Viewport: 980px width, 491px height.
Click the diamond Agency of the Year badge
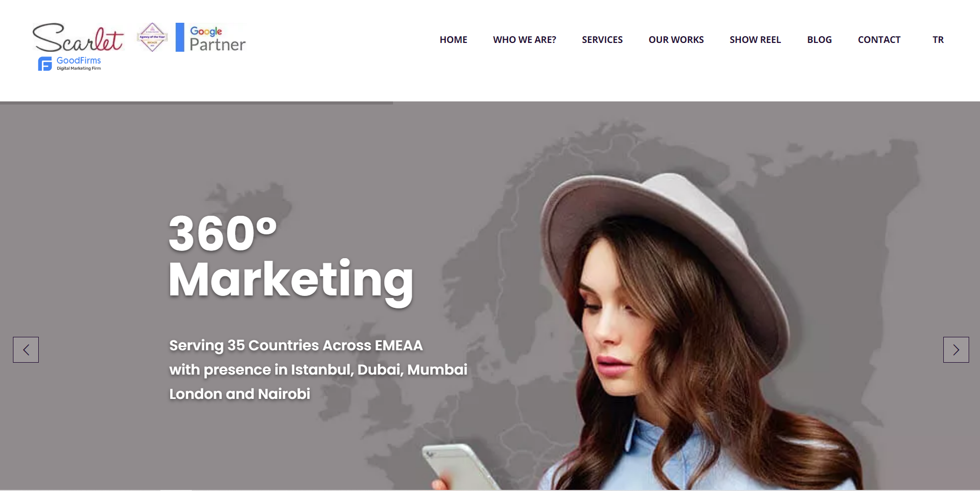152,37
